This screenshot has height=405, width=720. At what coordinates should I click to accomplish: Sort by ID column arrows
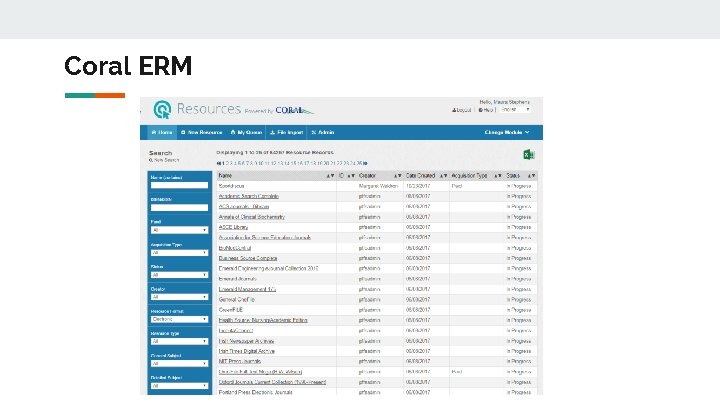[x=351, y=176]
